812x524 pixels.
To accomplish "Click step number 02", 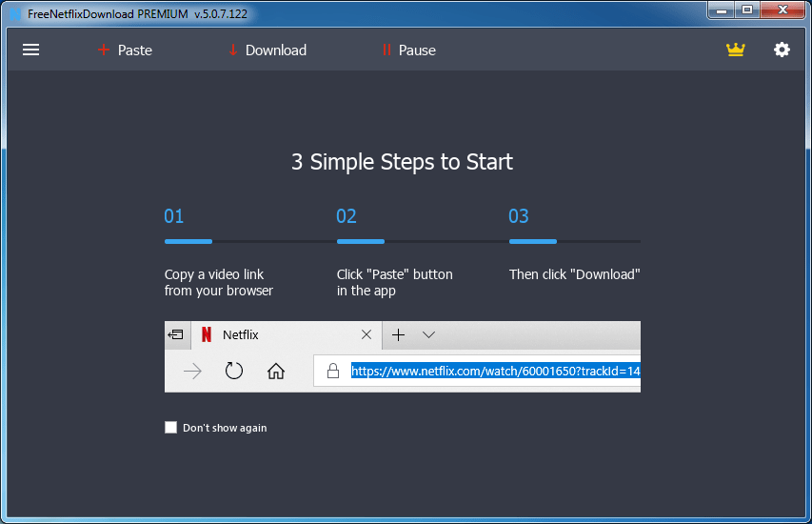I will pos(347,216).
